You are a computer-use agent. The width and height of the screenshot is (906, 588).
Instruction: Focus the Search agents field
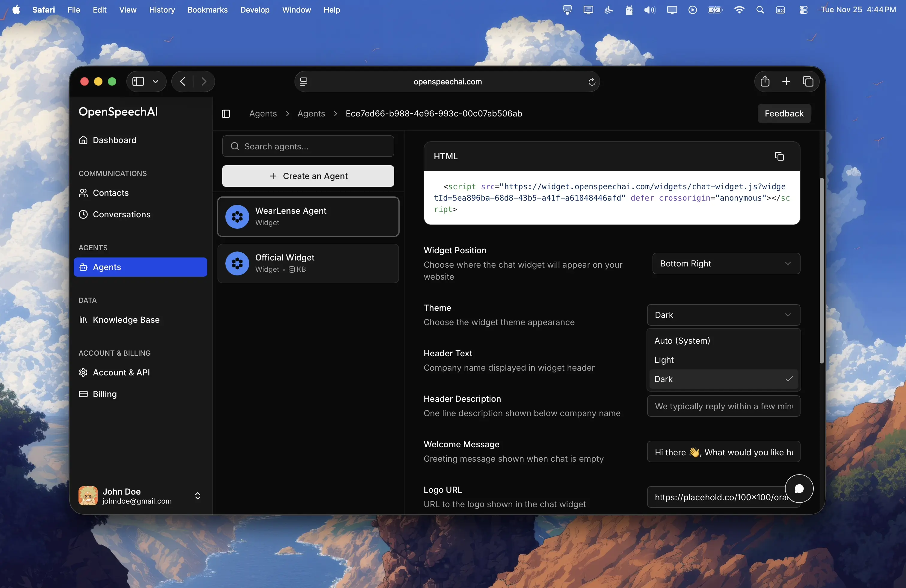(x=308, y=146)
